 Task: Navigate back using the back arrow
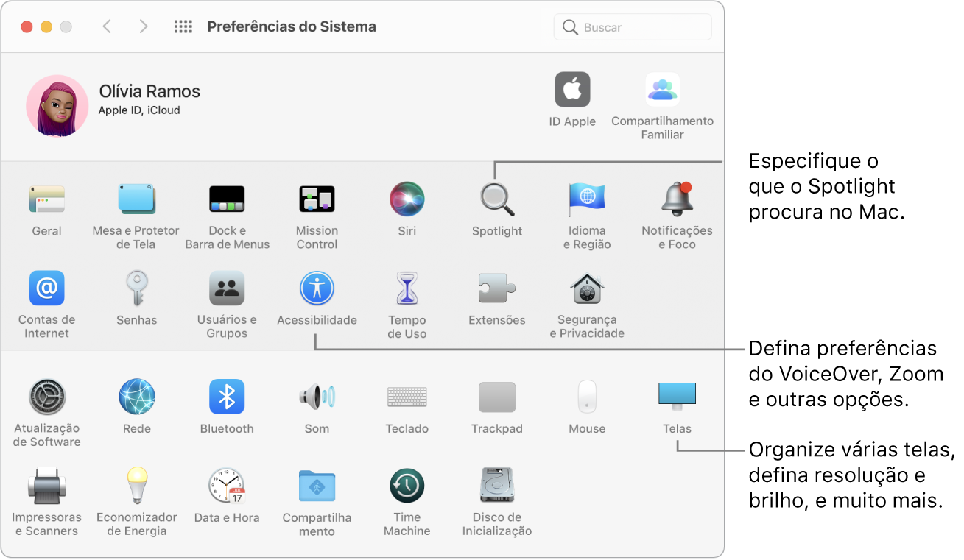[107, 26]
